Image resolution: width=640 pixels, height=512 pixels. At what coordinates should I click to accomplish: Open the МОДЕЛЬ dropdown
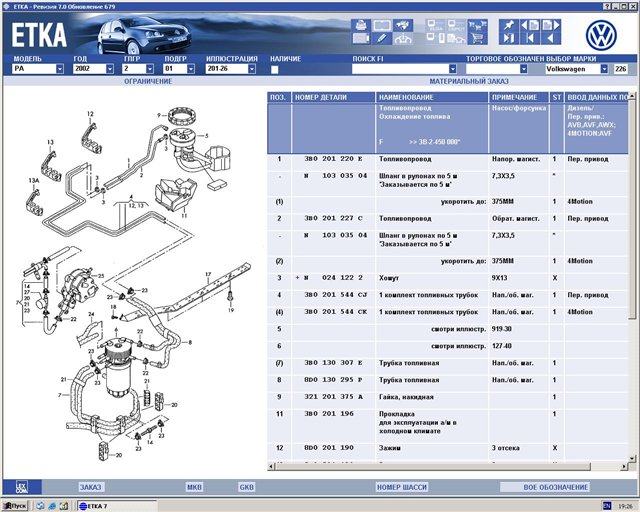[x=60, y=69]
